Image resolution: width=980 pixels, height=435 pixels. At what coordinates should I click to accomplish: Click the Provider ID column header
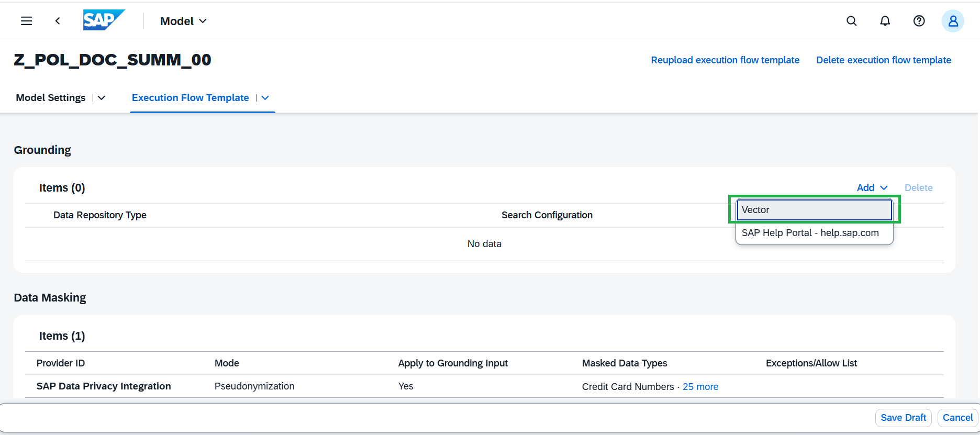click(x=61, y=363)
